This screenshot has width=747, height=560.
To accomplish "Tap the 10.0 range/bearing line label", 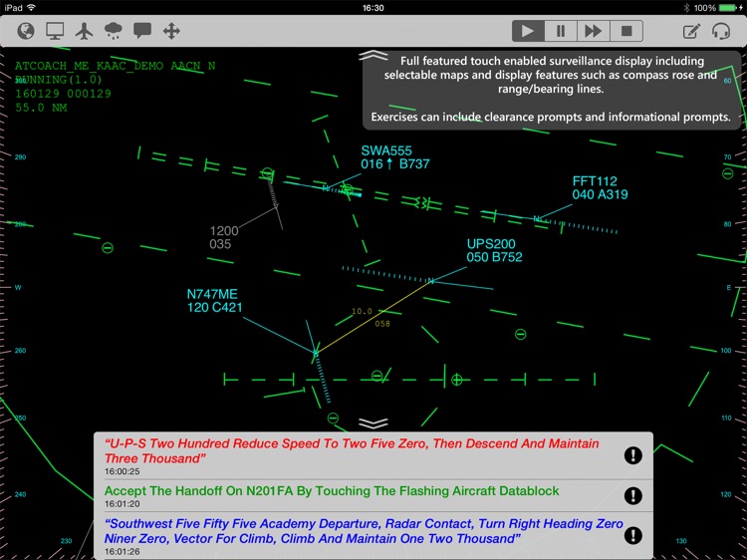I will [x=362, y=311].
